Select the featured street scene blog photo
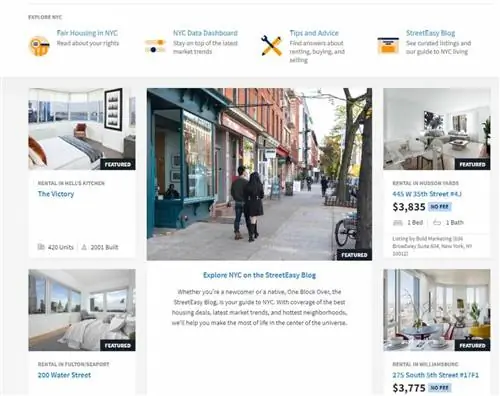The image size is (500, 396). click(x=259, y=174)
